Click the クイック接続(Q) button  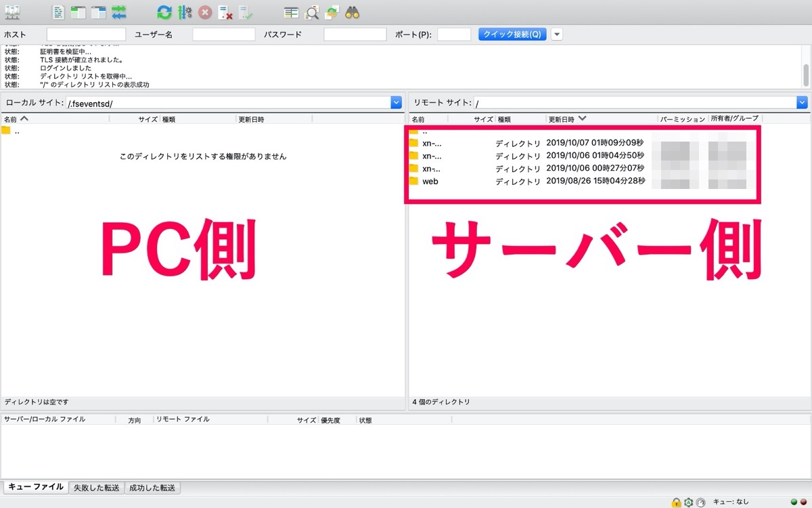(512, 34)
